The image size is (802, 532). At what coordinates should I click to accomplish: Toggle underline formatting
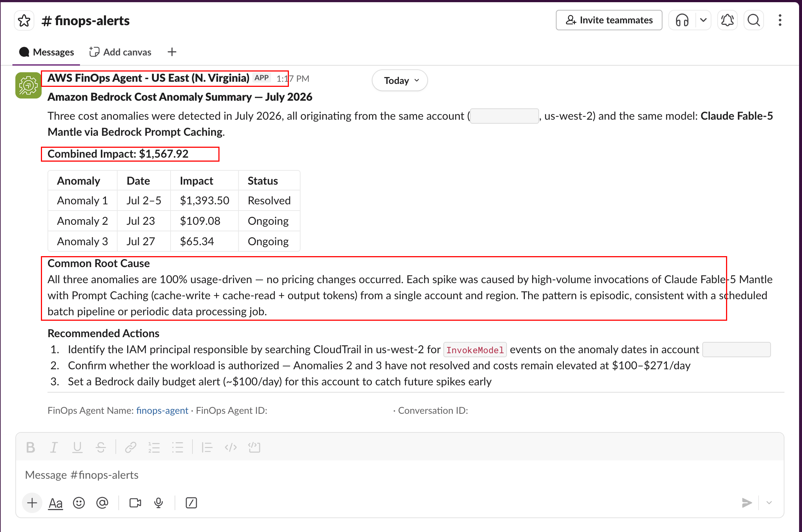(x=77, y=447)
